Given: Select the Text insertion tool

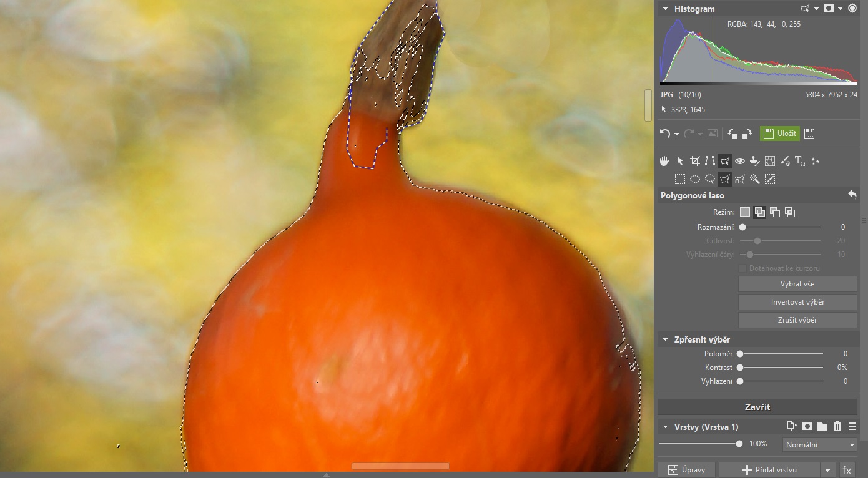Looking at the screenshot, I should click(800, 161).
